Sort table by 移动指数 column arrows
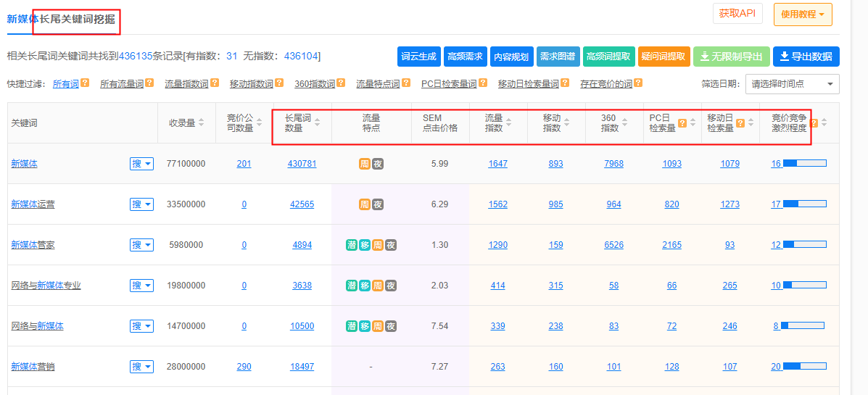The height and width of the screenshot is (395, 868). click(x=567, y=122)
